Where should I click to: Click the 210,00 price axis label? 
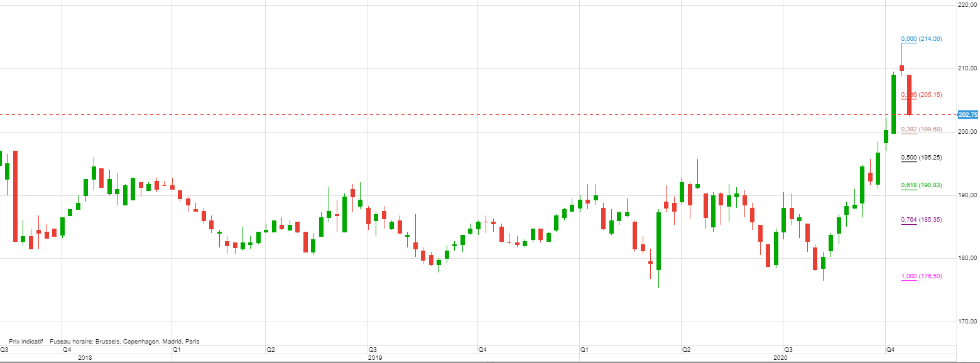point(967,68)
